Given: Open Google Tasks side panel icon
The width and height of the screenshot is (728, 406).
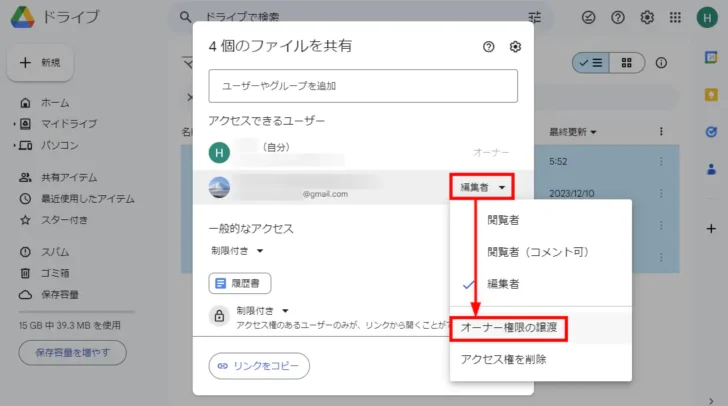Looking at the screenshot, I should click(x=711, y=132).
